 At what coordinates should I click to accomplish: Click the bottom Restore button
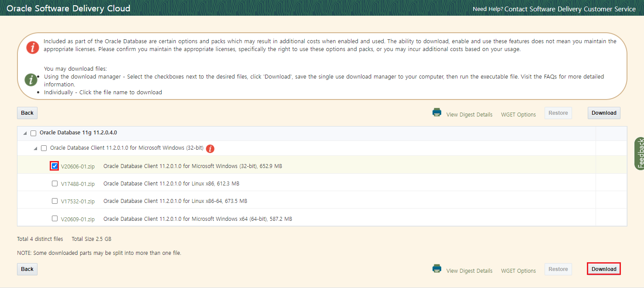point(558,269)
